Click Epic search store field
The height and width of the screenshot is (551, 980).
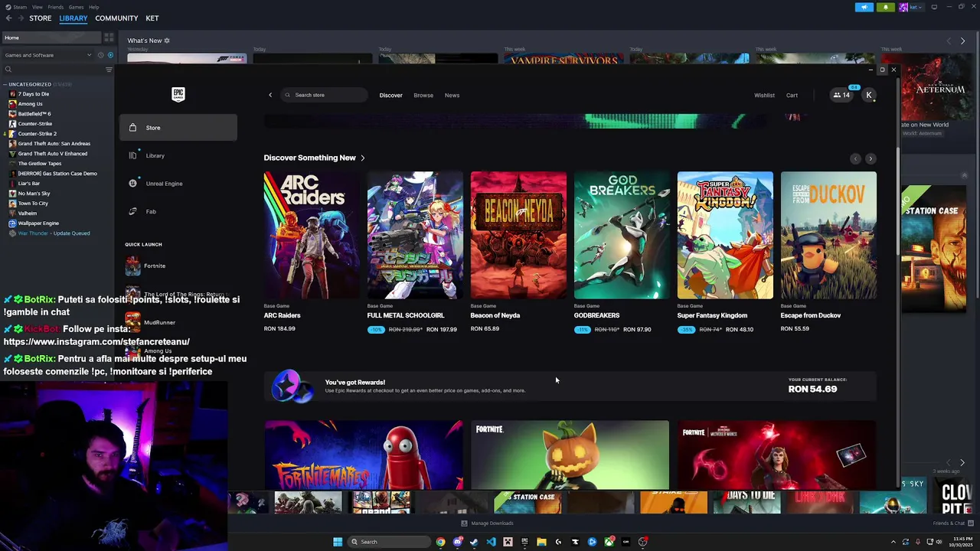[x=324, y=95]
